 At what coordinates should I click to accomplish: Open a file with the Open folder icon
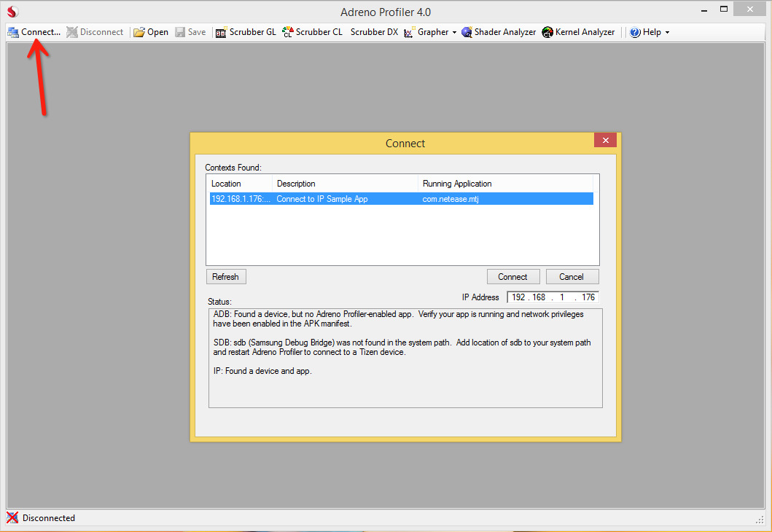point(139,32)
